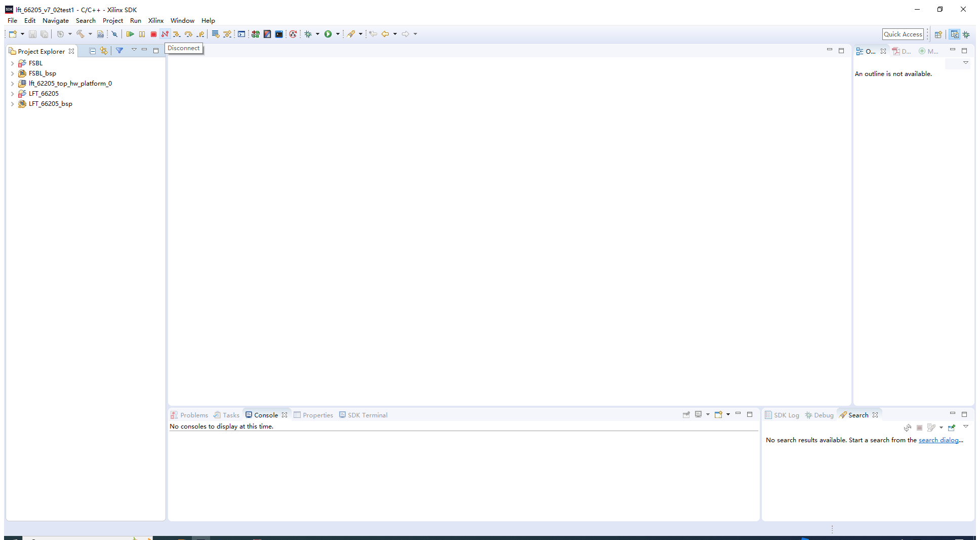Image resolution: width=980 pixels, height=540 pixels.
Task: Open the Debug button dropdown arrow
Action: (317, 34)
